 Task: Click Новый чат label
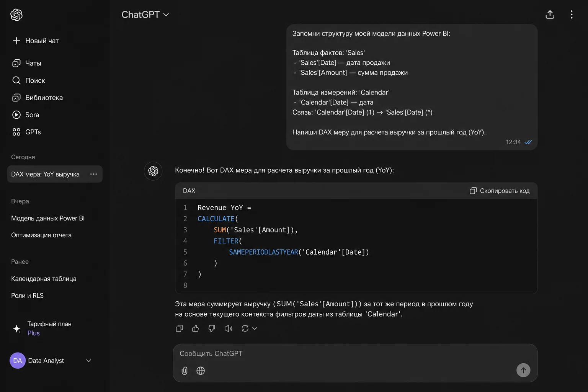click(42, 41)
